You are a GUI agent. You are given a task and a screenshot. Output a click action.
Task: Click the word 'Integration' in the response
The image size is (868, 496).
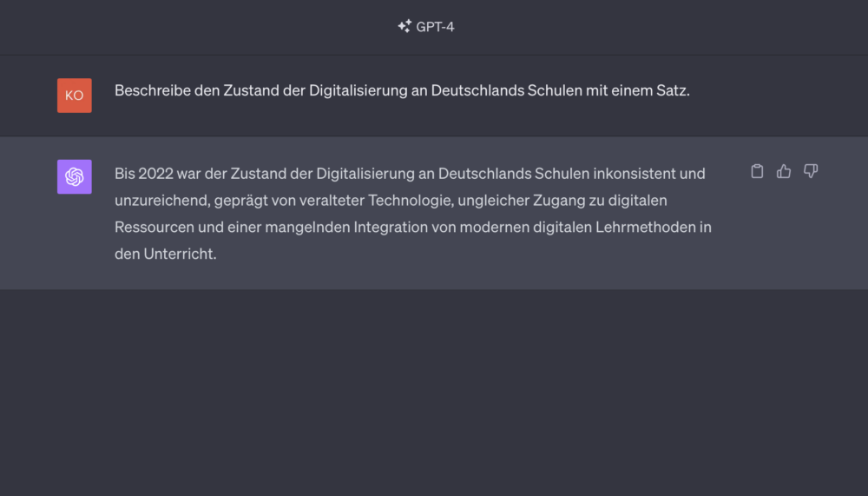391,228
